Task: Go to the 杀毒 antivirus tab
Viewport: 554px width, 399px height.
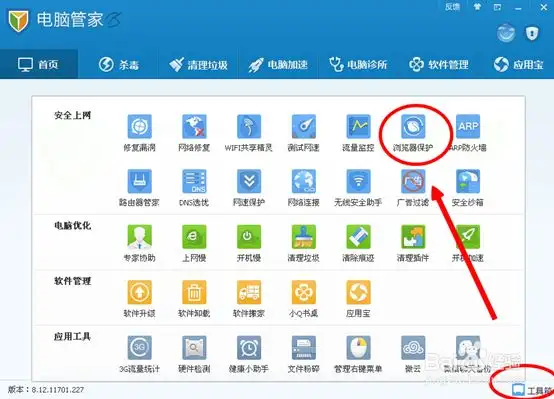Action: click(x=118, y=64)
